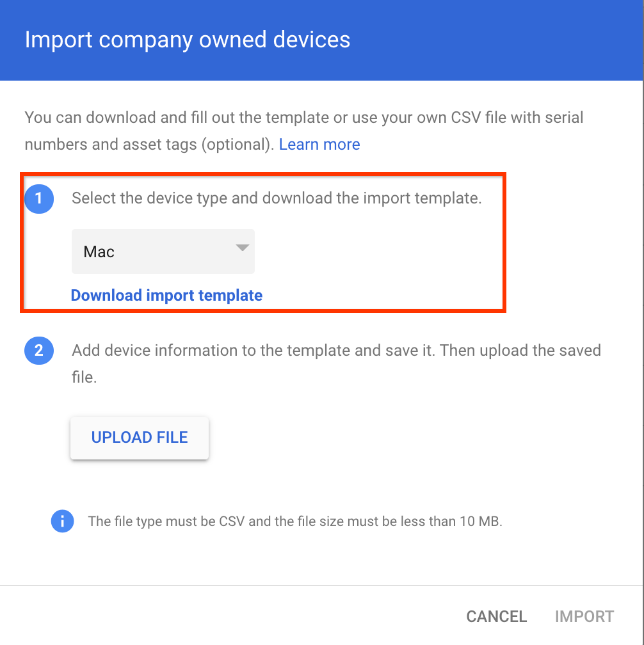The height and width of the screenshot is (645, 644).
Task: Click the Select the device type instruction
Action: tap(277, 198)
